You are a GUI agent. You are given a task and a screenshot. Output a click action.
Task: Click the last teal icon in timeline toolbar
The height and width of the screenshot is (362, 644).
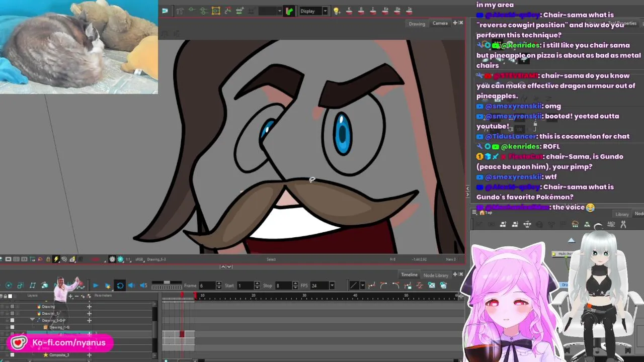tap(443, 286)
